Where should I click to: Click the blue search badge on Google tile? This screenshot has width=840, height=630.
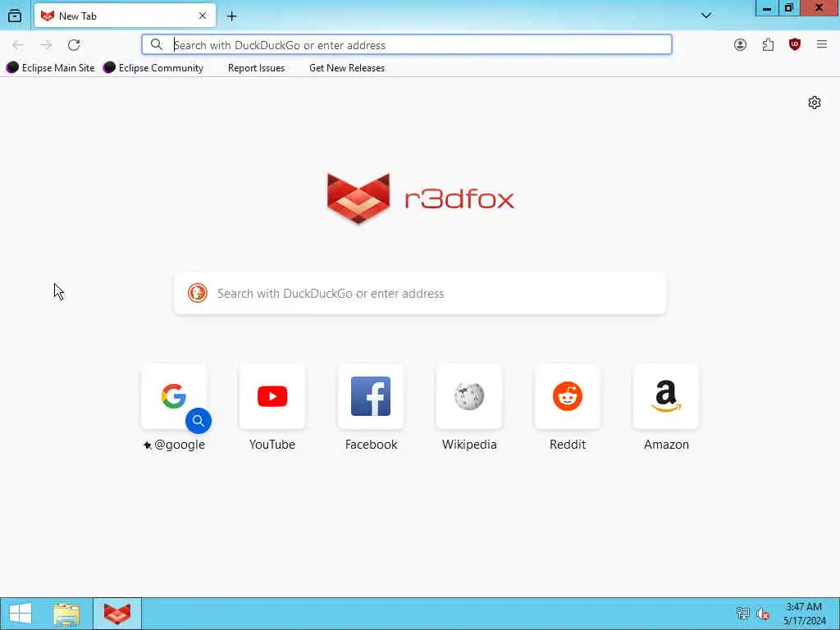pos(199,421)
